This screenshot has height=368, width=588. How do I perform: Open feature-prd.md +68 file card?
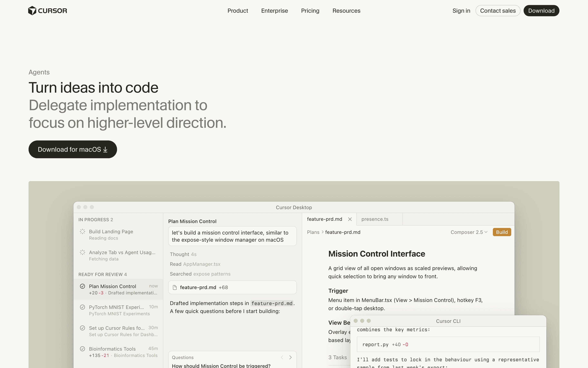coord(232,287)
